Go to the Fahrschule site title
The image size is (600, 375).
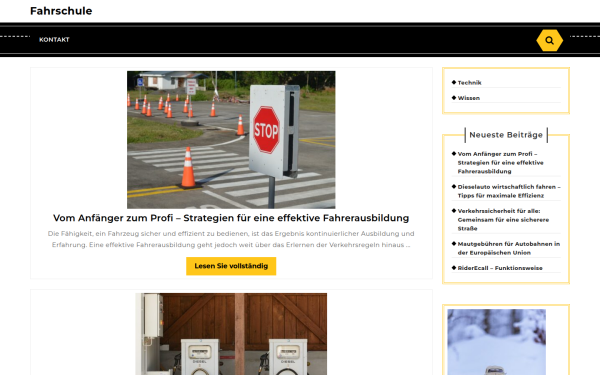[61, 11]
